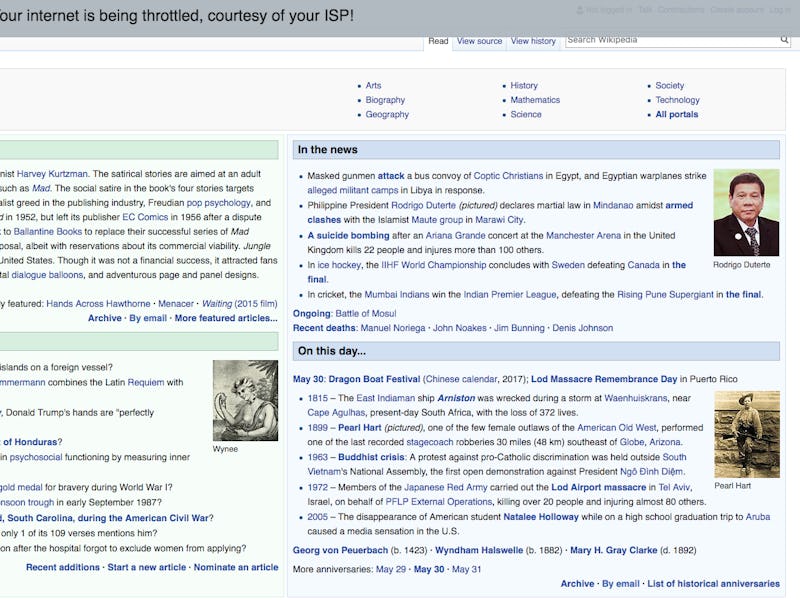The image size is (800, 600).
Task: Open the Rodrigo Duterte photo
Action: [x=745, y=213]
